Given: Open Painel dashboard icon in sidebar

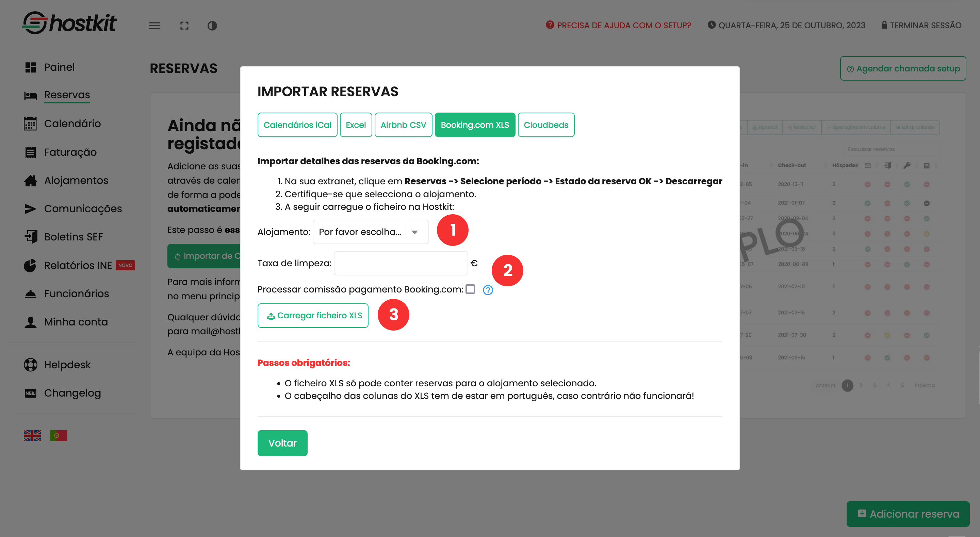Looking at the screenshot, I should tap(30, 67).
